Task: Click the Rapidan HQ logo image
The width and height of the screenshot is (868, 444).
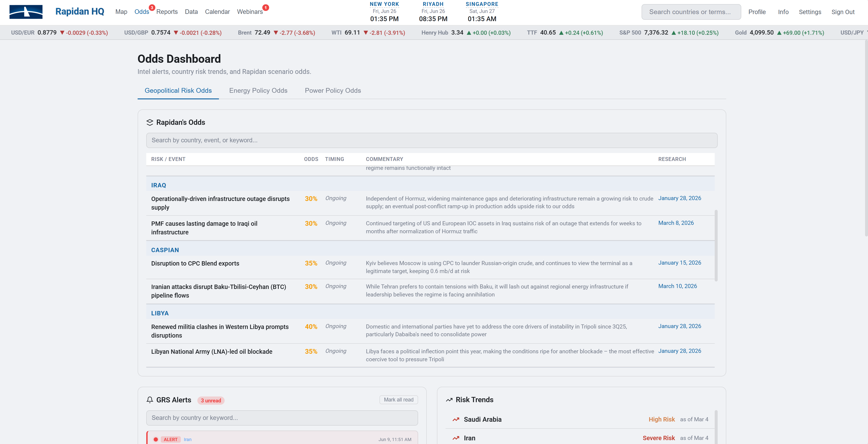Action: 26,12
